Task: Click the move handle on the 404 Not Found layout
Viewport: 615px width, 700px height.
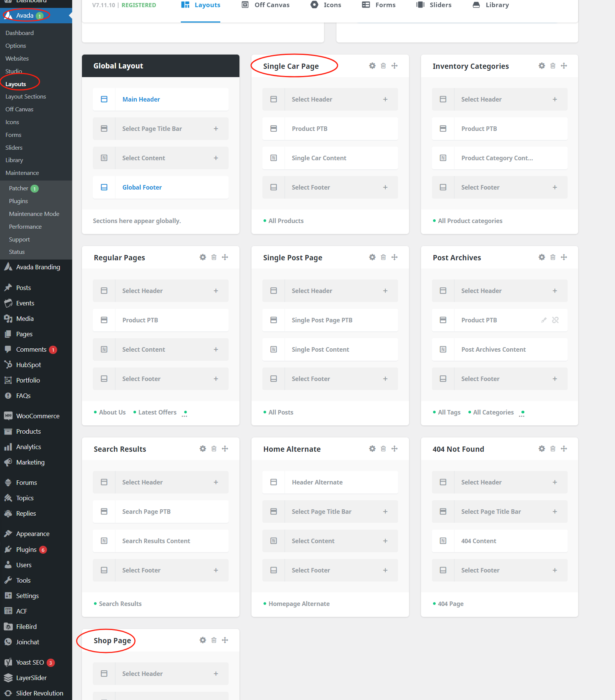Action: coord(563,448)
